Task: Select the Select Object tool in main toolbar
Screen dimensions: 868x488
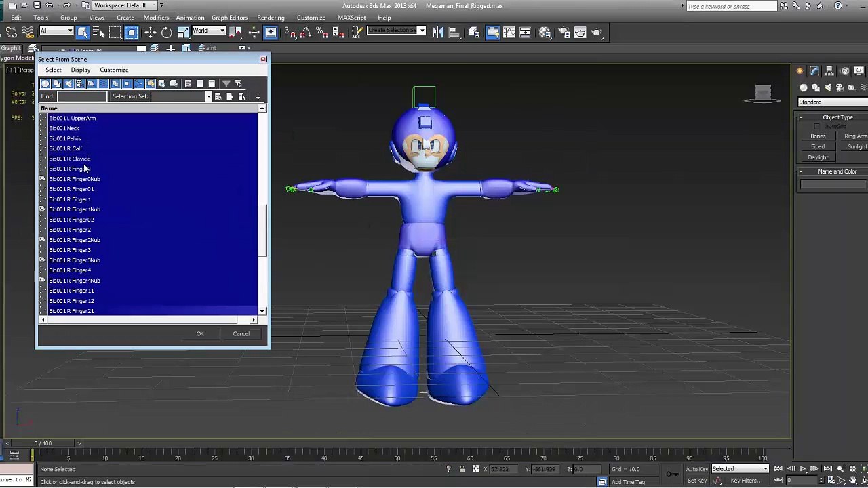Action: (x=83, y=32)
